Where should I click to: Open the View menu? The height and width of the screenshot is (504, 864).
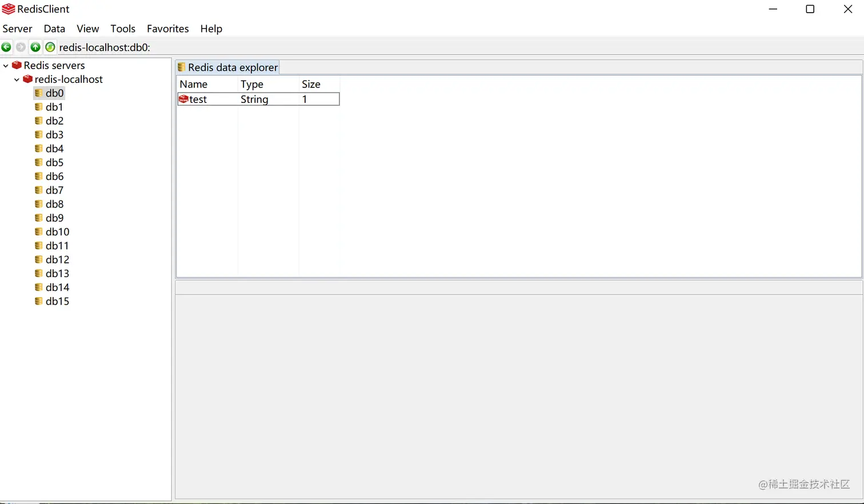click(x=88, y=29)
